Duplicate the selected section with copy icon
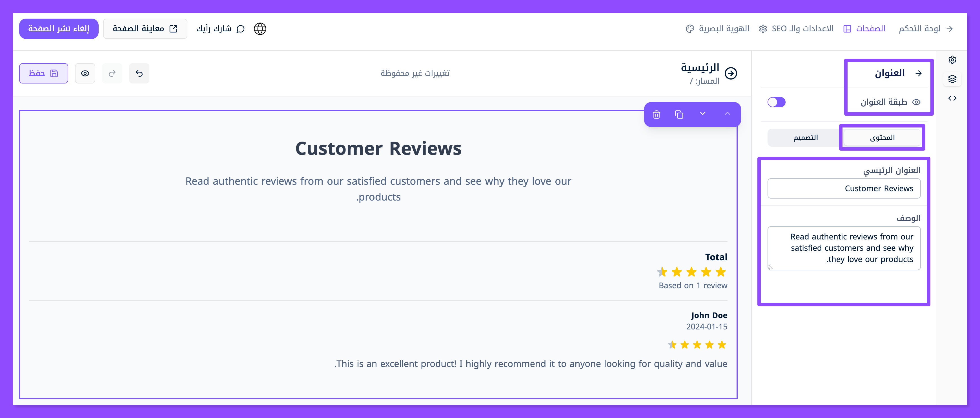Screen dimensions: 980x418 (x=679, y=115)
